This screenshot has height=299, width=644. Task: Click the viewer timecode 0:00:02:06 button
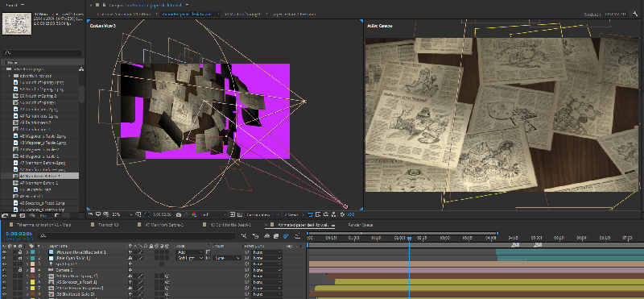(x=163, y=214)
